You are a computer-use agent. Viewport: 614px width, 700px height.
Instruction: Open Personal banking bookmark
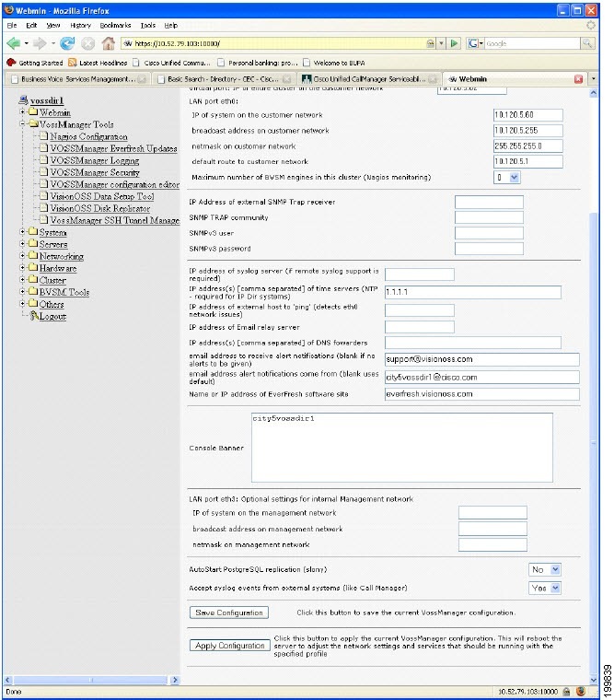[258, 63]
